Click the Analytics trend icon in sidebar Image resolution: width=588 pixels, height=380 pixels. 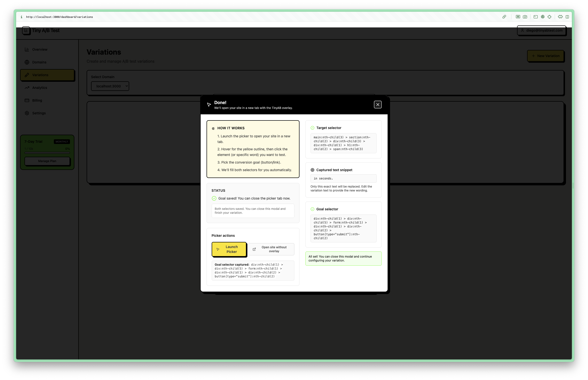[x=27, y=88]
